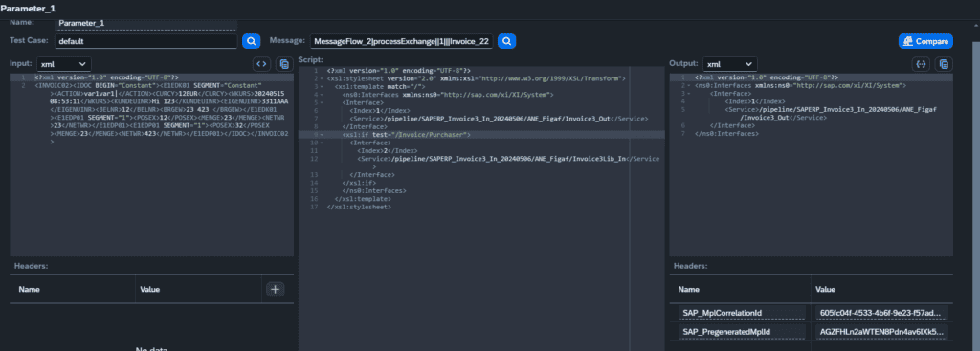Click the ns0:Interfaces opening line in the output

(x=801, y=84)
